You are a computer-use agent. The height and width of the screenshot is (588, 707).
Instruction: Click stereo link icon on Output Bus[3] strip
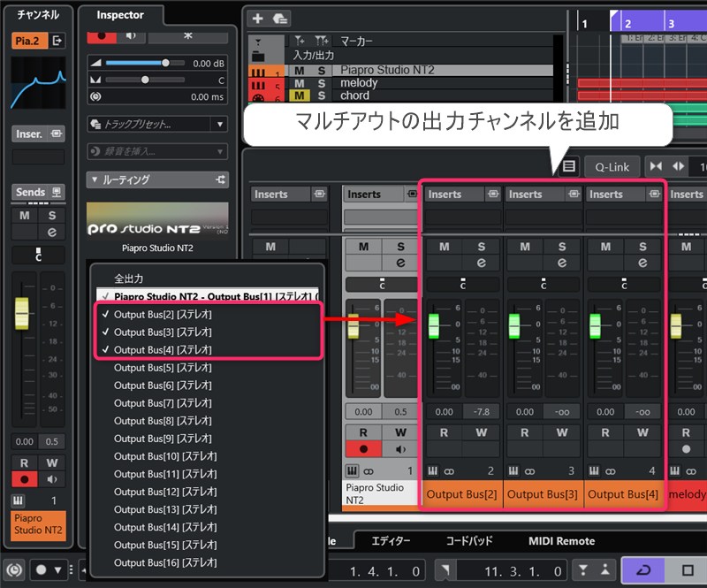coord(529,471)
